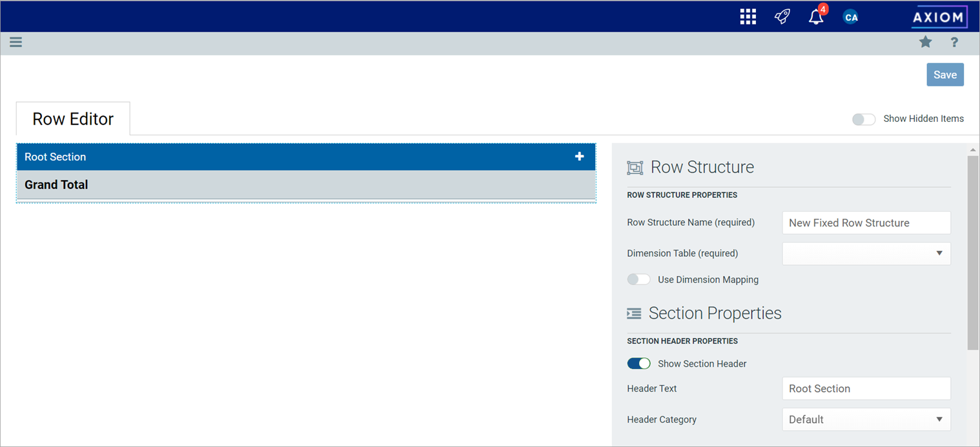Click the Header Text input field
This screenshot has width=980, height=447.
(x=866, y=389)
